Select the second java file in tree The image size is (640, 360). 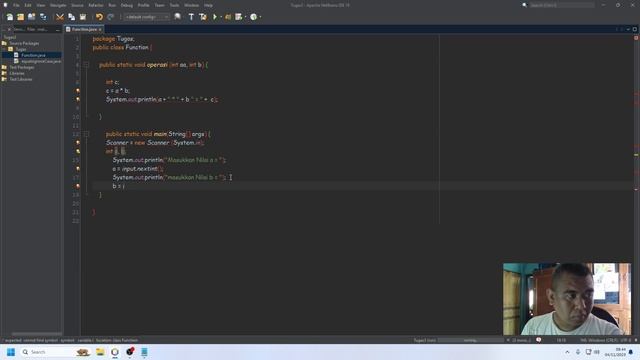tap(41, 61)
